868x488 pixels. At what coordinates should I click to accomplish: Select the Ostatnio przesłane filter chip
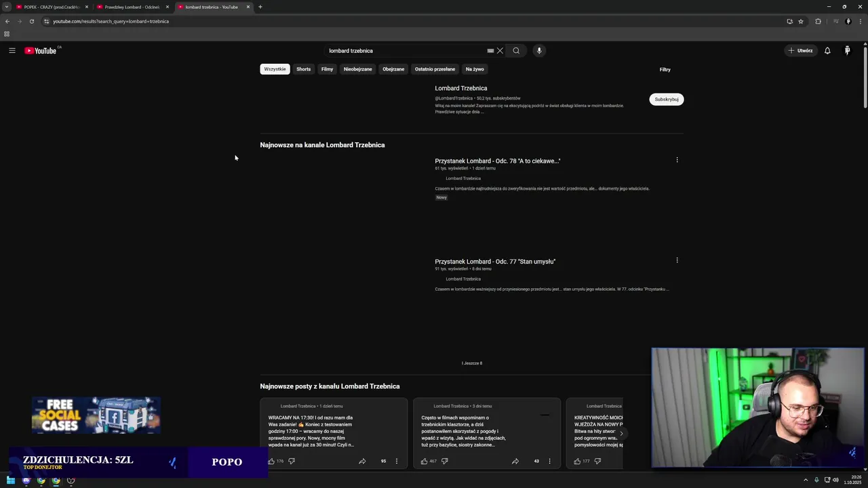(435, 69)
